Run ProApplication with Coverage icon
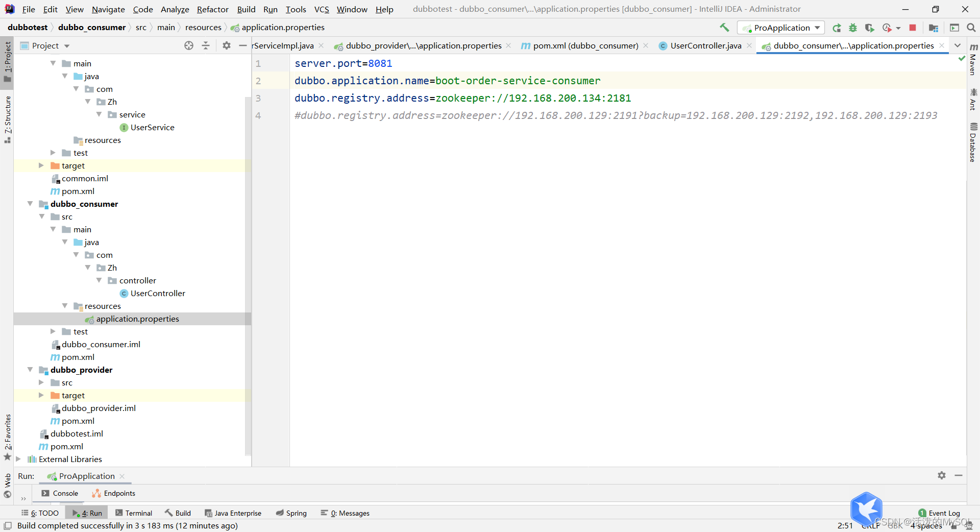 870,28
